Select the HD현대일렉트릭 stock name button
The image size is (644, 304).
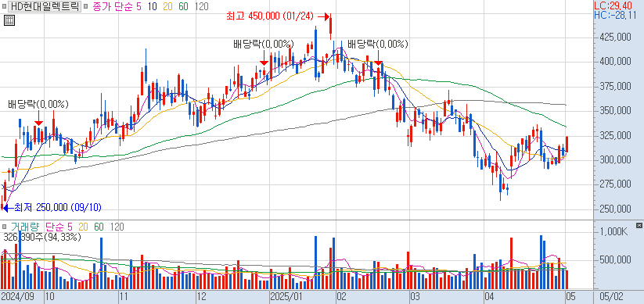45,6
